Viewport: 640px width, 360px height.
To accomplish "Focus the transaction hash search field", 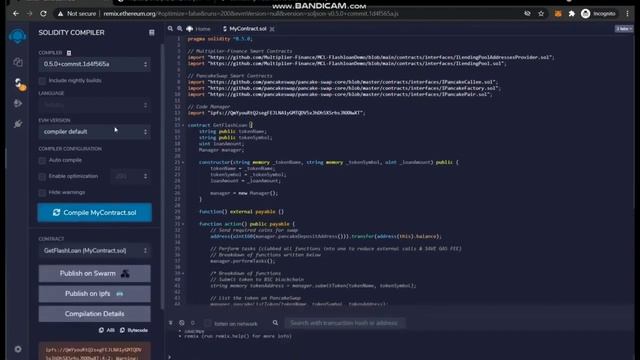I will 345,323.
